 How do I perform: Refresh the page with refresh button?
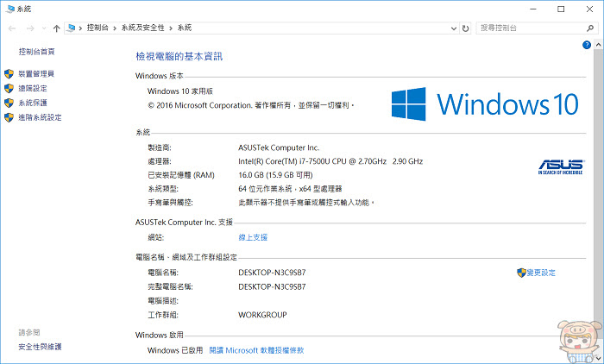465,28
